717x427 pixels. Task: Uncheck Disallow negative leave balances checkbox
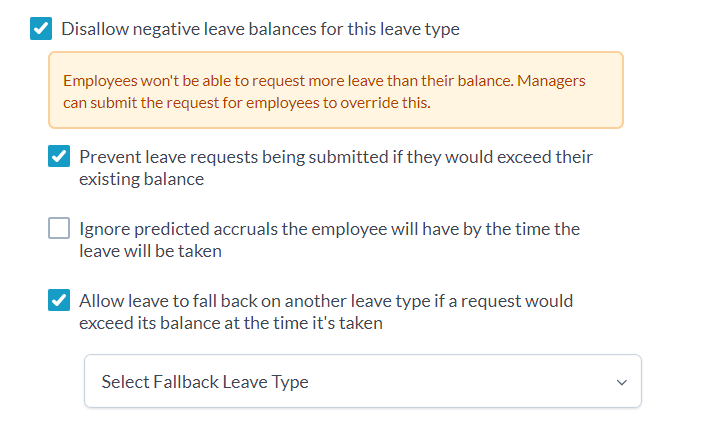pos(41,29)
